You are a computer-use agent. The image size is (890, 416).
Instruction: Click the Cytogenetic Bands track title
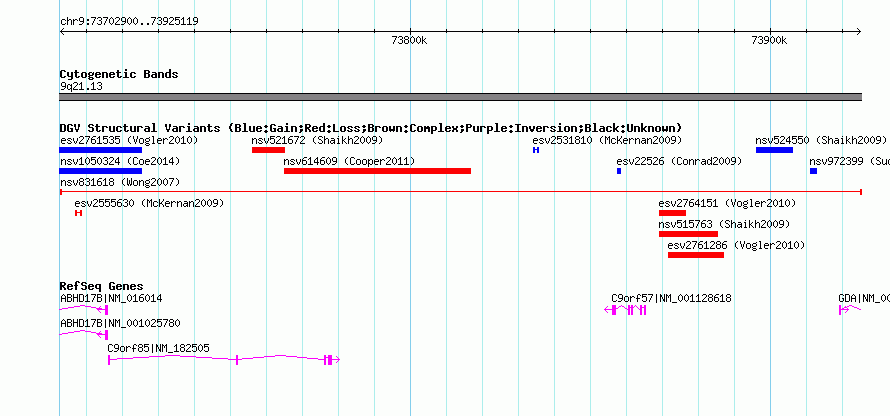119,74
